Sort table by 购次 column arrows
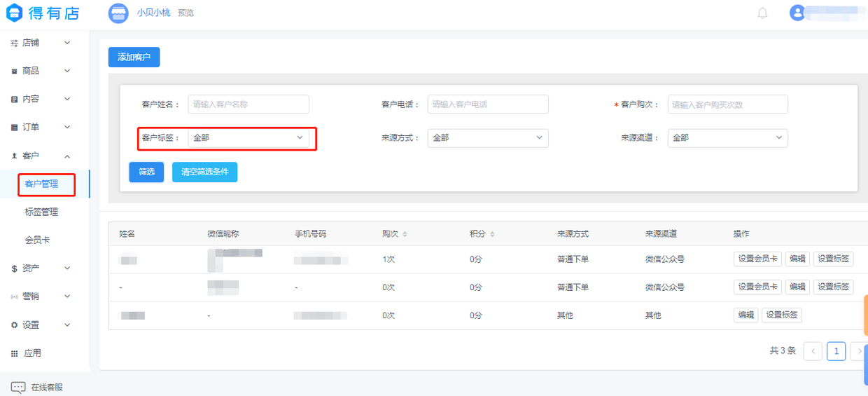Image resolution: width=868 pixels, height=396 pixels. click(405, 234)
